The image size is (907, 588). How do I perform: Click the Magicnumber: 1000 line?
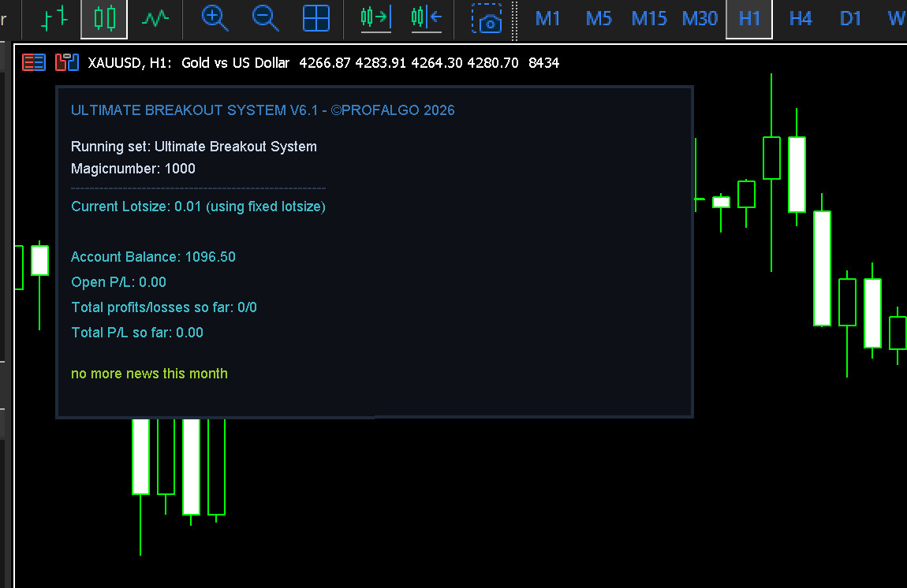click(133, 169)
